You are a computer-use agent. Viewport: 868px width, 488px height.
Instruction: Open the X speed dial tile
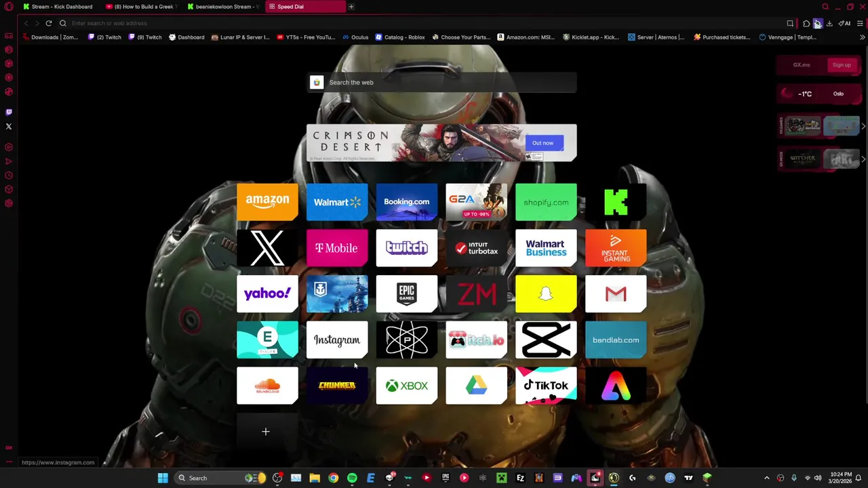coord(267,248)
